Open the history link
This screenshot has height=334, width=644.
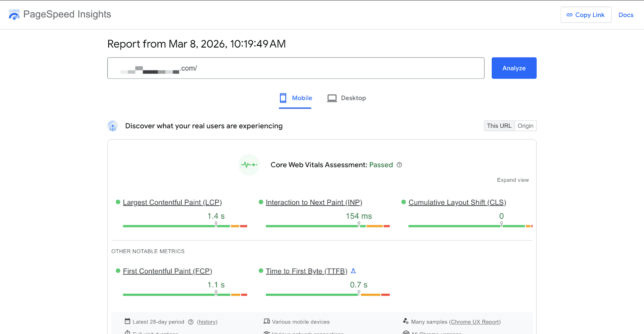coord(207,322)
